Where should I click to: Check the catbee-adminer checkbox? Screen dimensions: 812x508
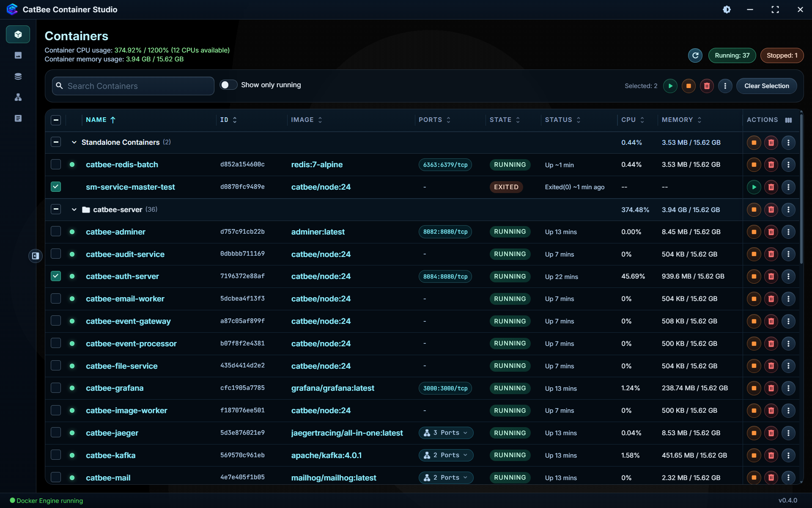(56, 231)
